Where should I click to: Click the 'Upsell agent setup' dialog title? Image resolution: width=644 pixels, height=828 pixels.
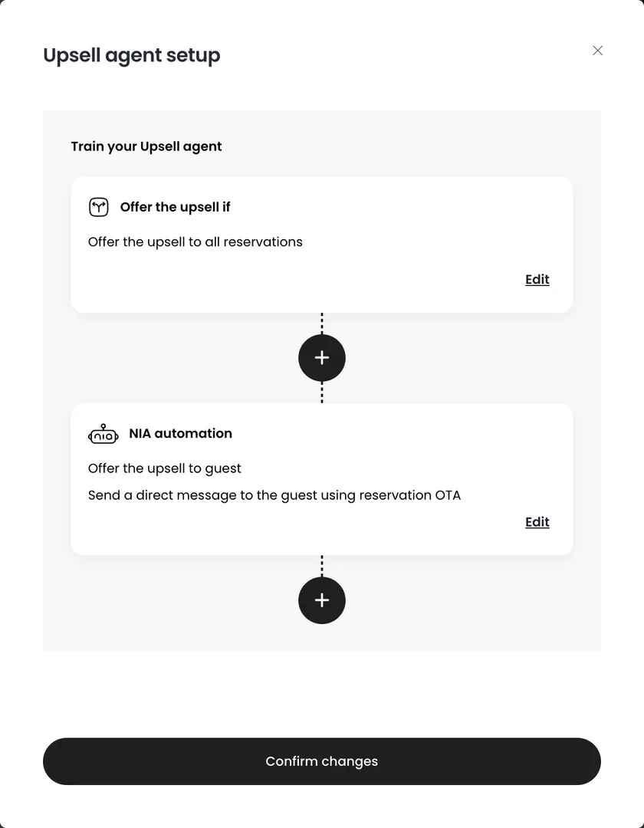click(131, 55)
